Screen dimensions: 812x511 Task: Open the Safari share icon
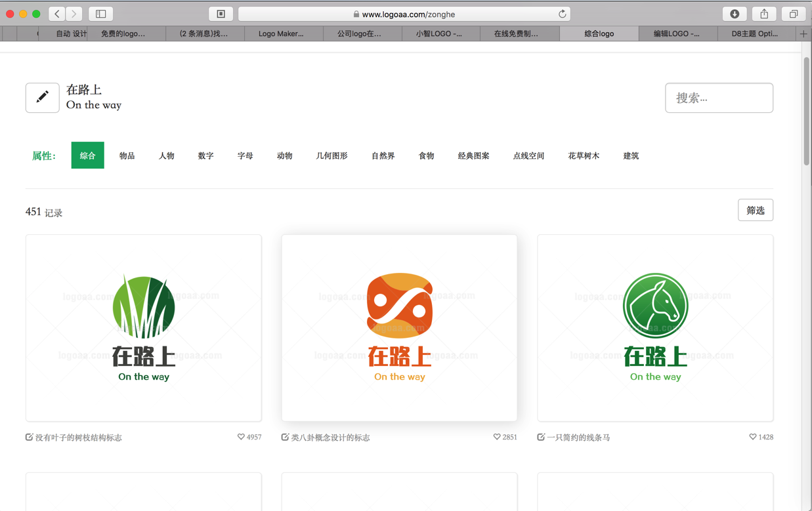pyautogui.click(x=764, y=14)
